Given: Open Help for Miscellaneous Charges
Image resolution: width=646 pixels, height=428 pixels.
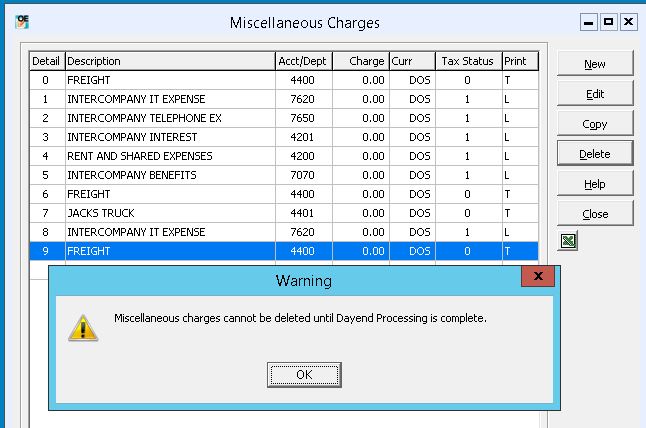Looking at the screenshot, I should click(595, 184).
